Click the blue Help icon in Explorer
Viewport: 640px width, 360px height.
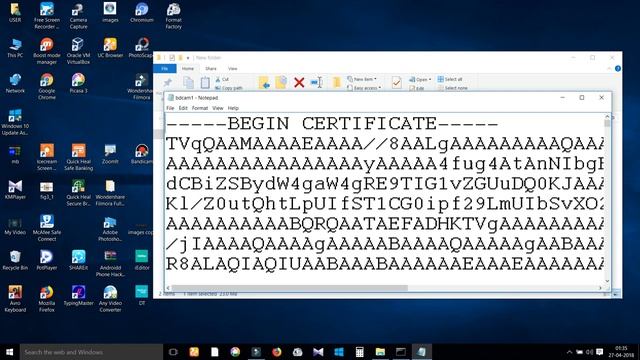pyautogui.click(x=618, y=69)
